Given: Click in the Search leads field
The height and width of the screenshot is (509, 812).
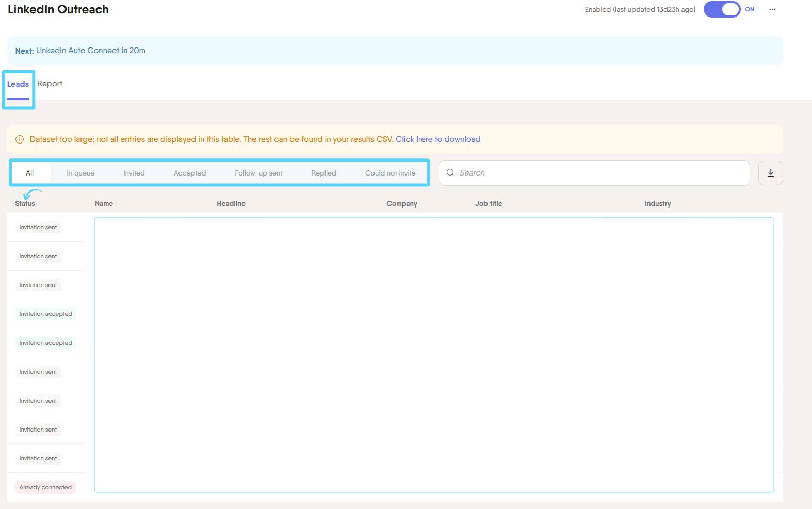Looking at the screenshot, I should (x=594, y=173).
